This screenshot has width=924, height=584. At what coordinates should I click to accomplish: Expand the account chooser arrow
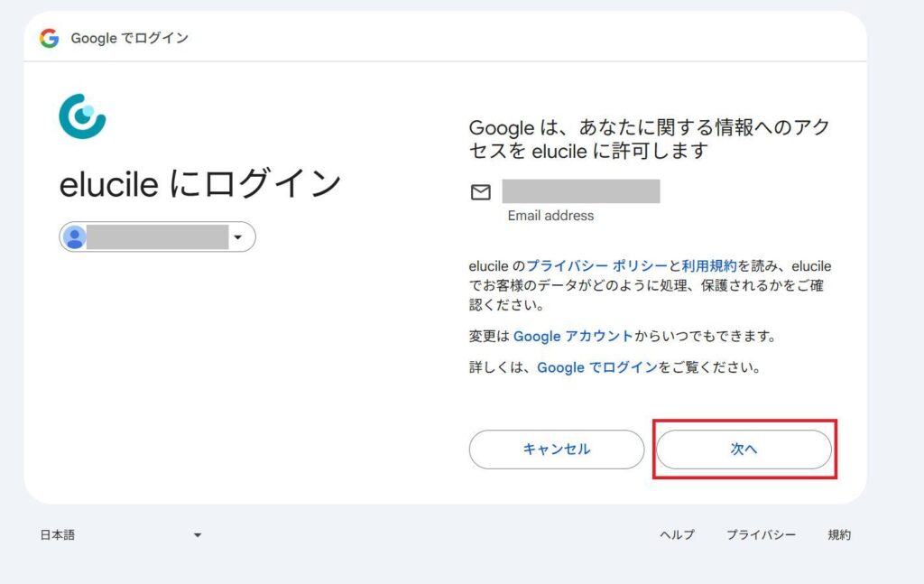pos(238,236)
